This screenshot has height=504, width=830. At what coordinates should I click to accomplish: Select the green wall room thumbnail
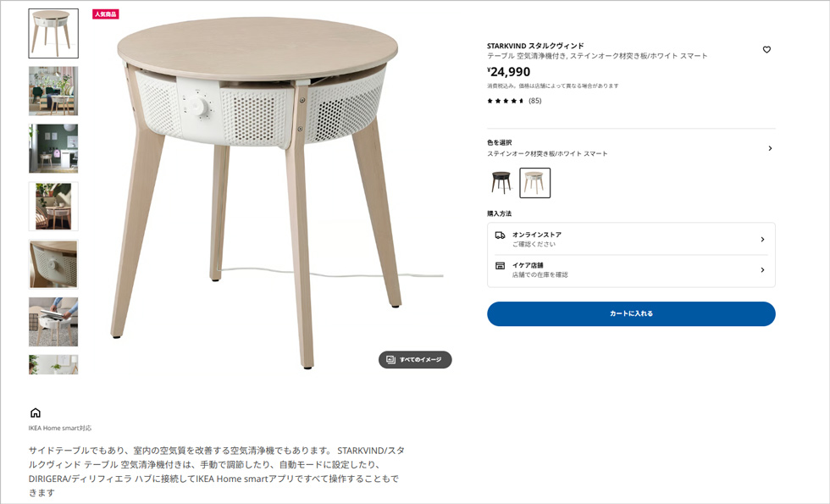pyautogui.click(x=53, y=149)
